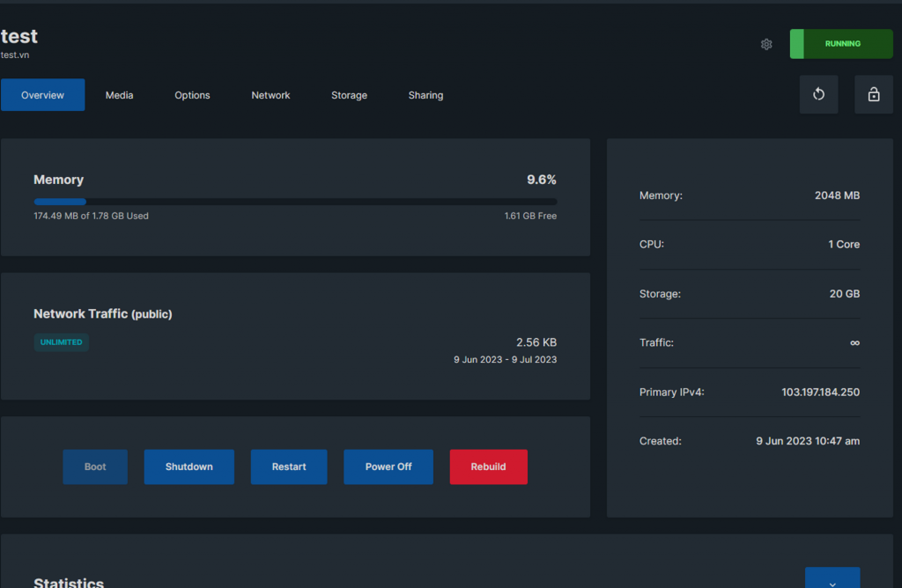
Task: Click the Memory usage progress bar
Action: (x=294, y=202)
